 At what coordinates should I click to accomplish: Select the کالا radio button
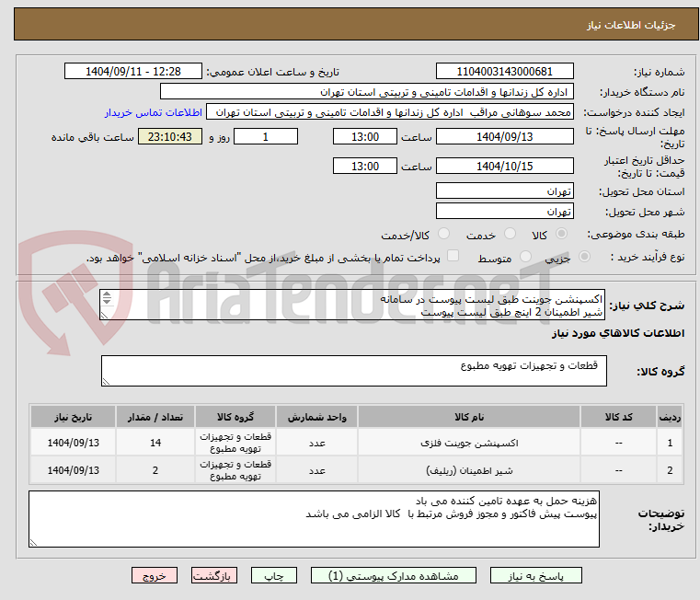(x=562, y=234)
